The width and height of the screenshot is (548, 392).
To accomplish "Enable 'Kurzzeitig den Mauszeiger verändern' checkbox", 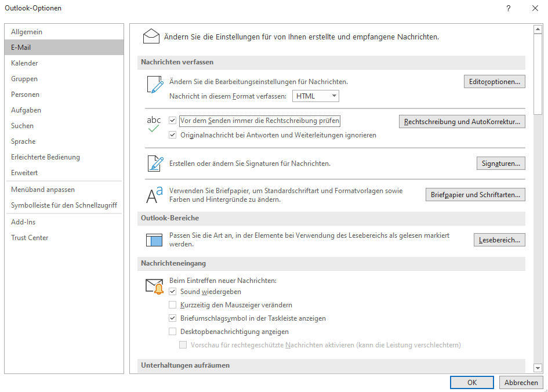I will (x=172, y=305).
